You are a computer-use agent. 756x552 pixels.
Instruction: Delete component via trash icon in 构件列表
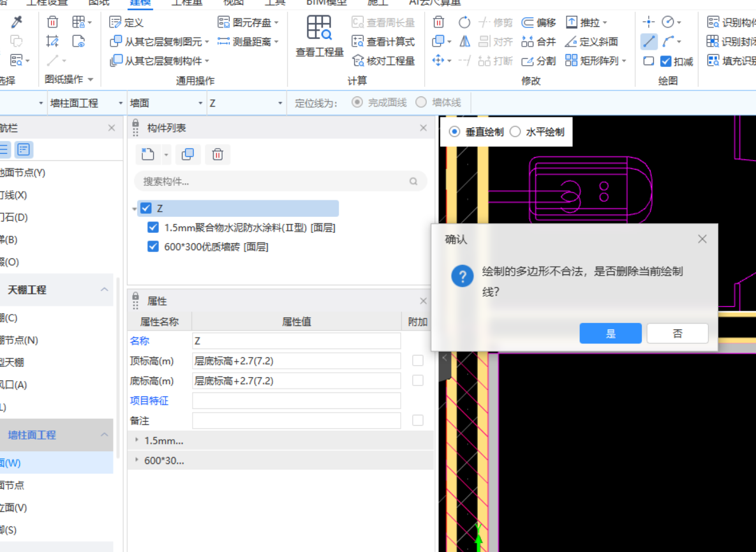coord(218,154)
